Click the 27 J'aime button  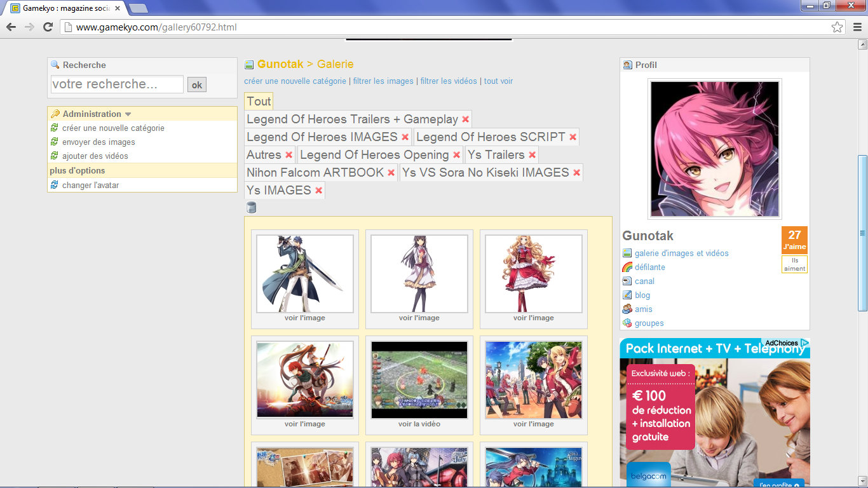pyautogui.click(x=794, y=240)
